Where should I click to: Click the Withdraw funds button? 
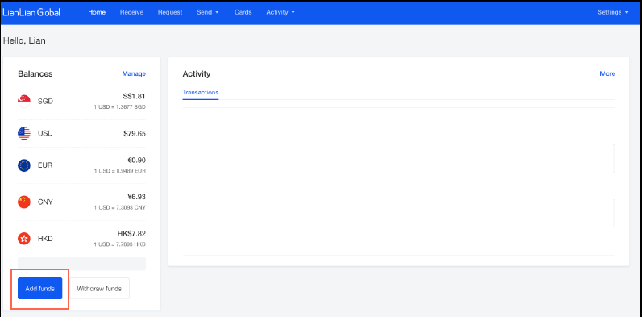point(99,289)
